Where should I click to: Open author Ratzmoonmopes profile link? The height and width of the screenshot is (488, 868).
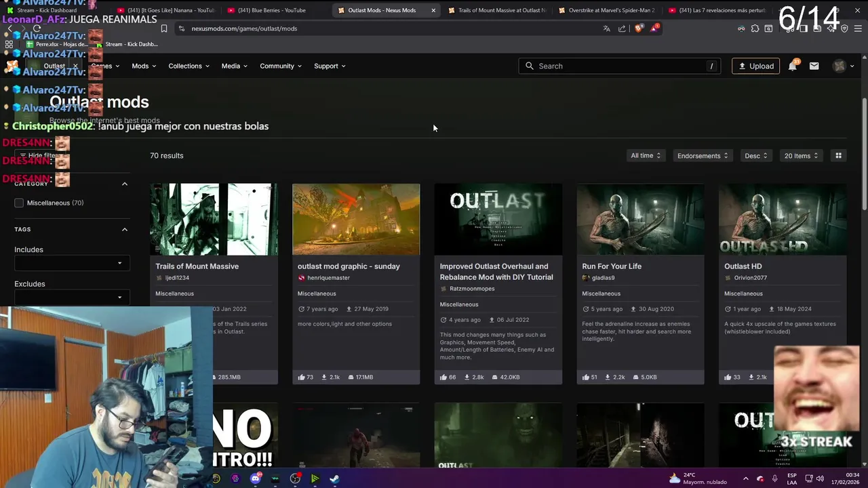472,289
